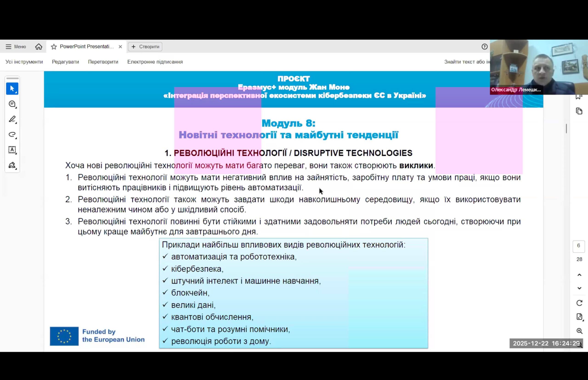
Task: Open the pages thumbnail panel icon
Action: click(x=579, y=111)
